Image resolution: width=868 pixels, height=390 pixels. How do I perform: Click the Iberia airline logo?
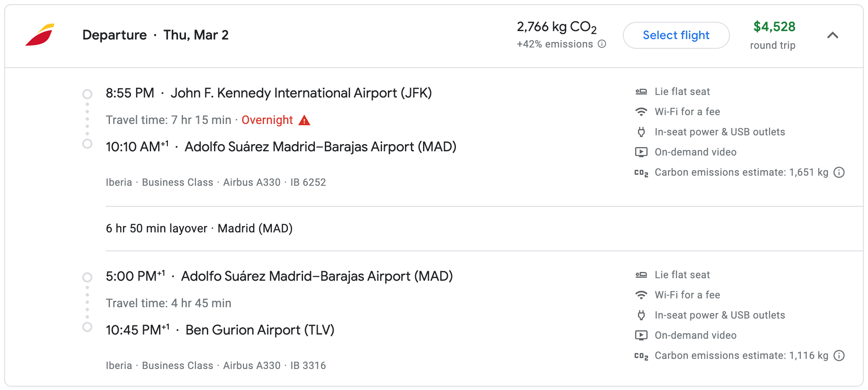pyautogui.click(x=39, y=35)
